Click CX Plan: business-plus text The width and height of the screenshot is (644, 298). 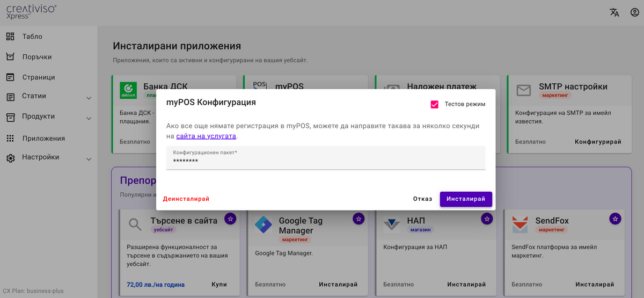(33, 291)
